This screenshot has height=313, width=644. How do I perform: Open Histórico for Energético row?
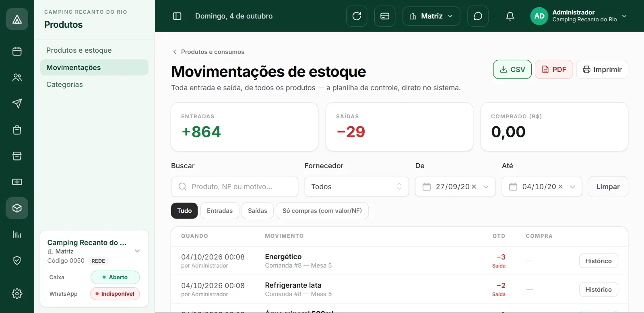click(599, 261)
